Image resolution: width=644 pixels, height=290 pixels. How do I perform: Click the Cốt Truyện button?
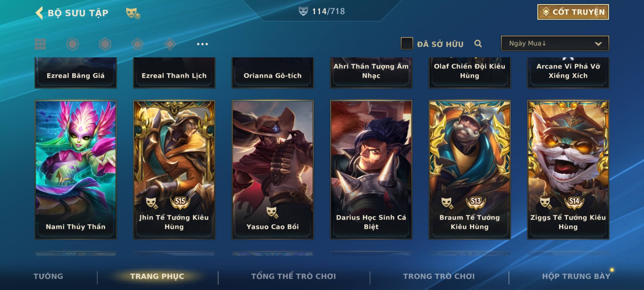(x=573, y=12)
